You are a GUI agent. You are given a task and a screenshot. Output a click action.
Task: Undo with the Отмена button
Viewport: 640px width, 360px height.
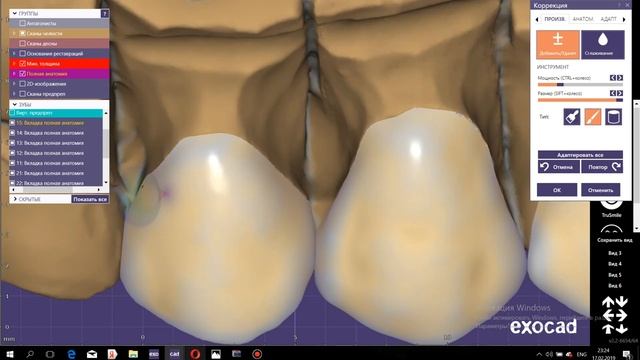click(558, 167)
